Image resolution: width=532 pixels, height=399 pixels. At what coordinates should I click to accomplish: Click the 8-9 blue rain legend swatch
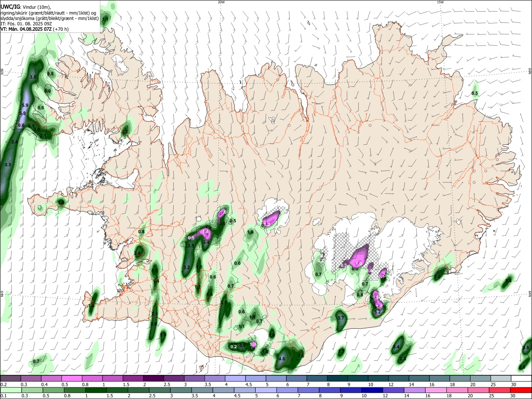330,390
